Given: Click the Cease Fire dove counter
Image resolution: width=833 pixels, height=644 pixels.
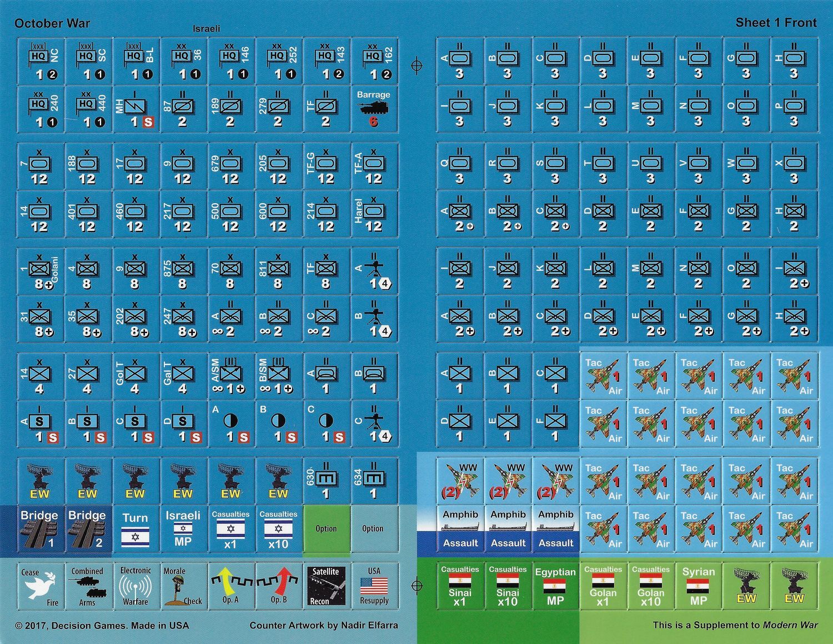Looking at the screenshot, I should tap(40, 586).
